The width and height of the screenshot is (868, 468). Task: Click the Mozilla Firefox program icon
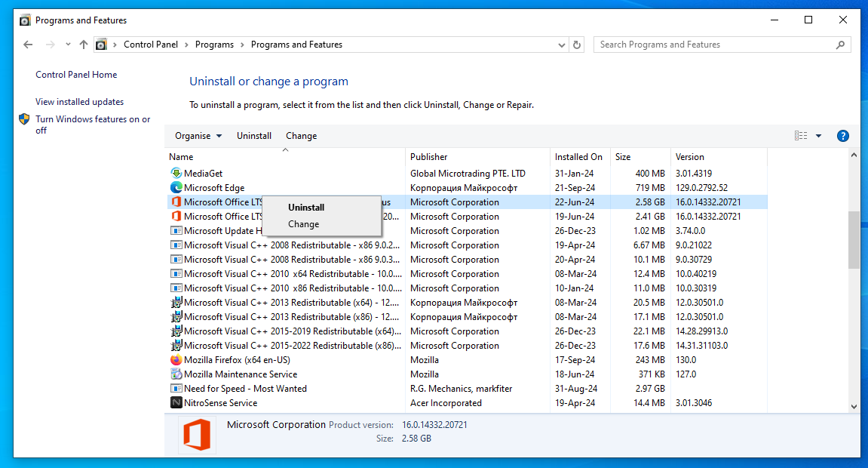pyautogui.click(x=176, y=360)
